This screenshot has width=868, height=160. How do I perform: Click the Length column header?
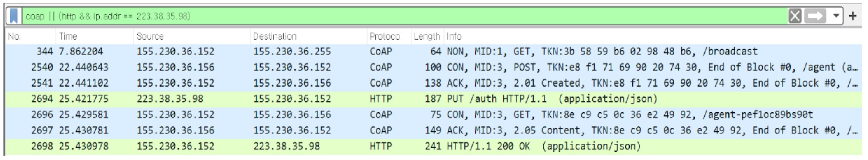tap(427, 36)
